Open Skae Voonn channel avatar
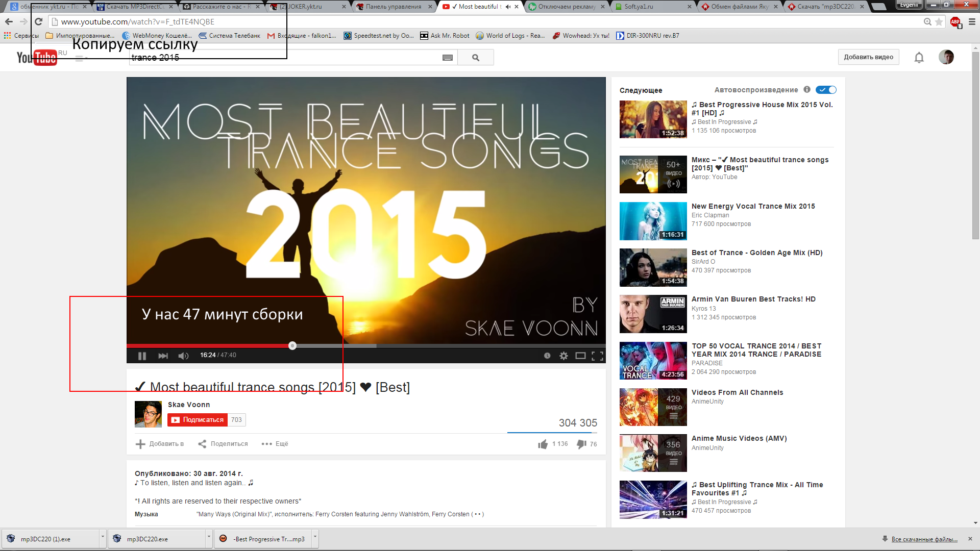Screen dimensions: 980x551 point(148,414)
